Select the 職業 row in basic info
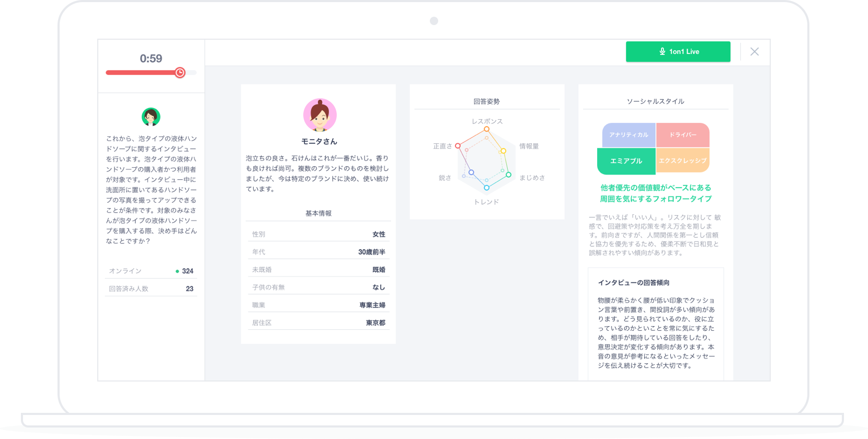The height and width of the screenshot is (439, 868). tap(318, 305)
